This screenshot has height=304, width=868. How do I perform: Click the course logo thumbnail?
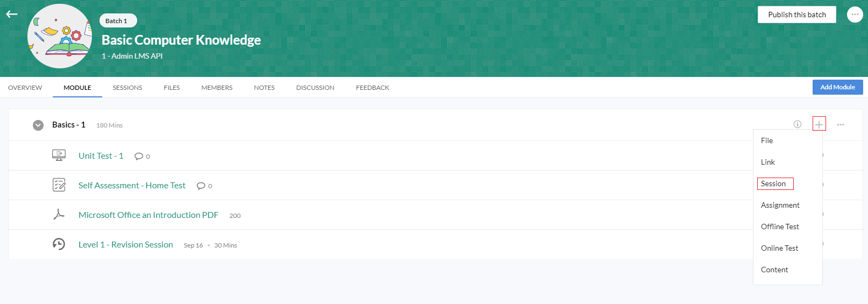[x=60, y=36]
